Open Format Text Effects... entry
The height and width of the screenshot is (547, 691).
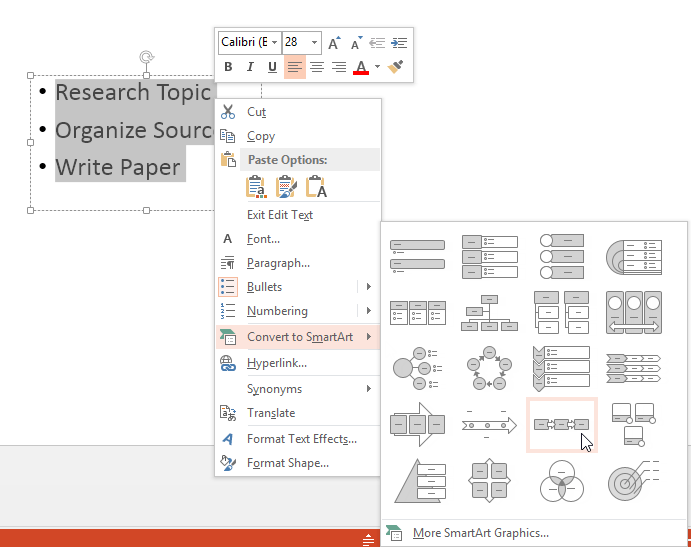[x=298, y=439]
